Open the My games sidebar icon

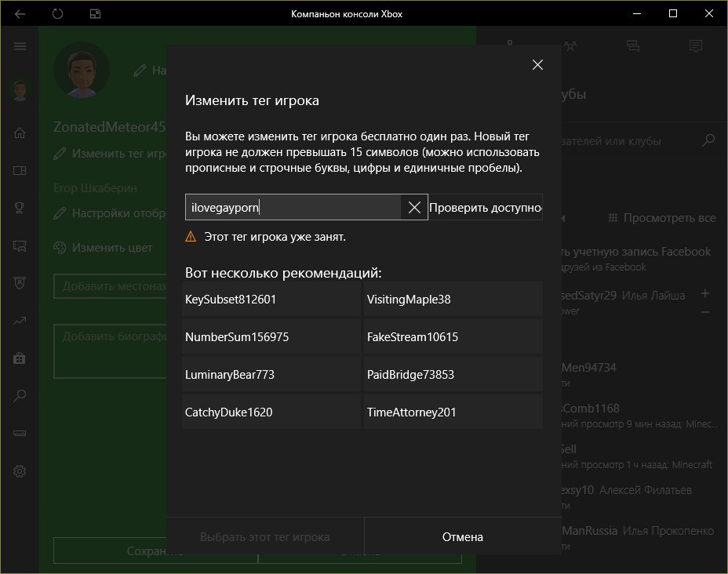tap(20, 171)
